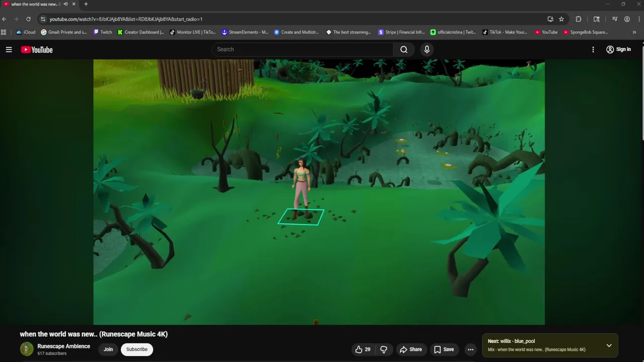
Task: Open browser extensions puzzle icon
Action: tap(579, 19)
